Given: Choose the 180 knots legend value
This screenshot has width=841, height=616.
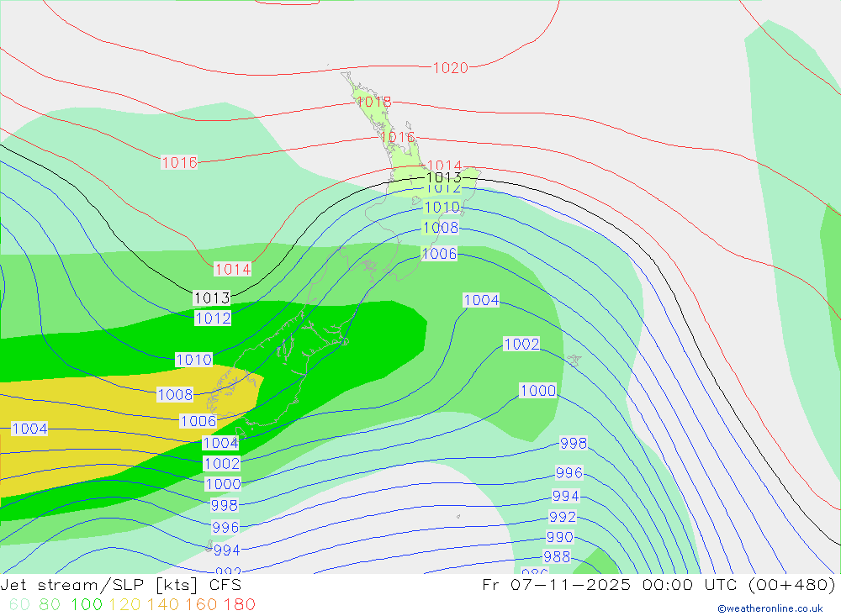Looking at the screenshot, I should (239, 604).
